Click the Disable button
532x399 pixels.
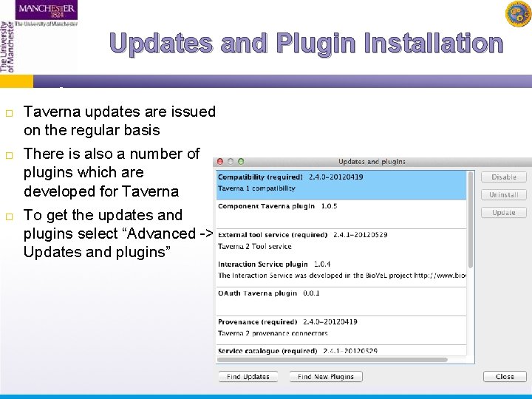(504, 177)
